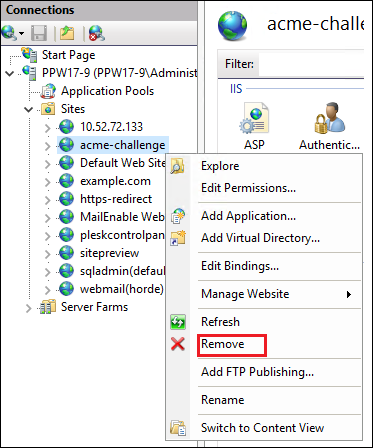Collapse the Sites folder node

coord(29,109)
